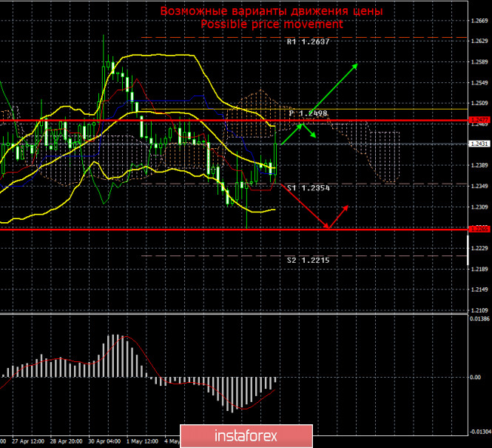
Task: Select the 1.2109 price axis value
Action: tap(480, 310)
